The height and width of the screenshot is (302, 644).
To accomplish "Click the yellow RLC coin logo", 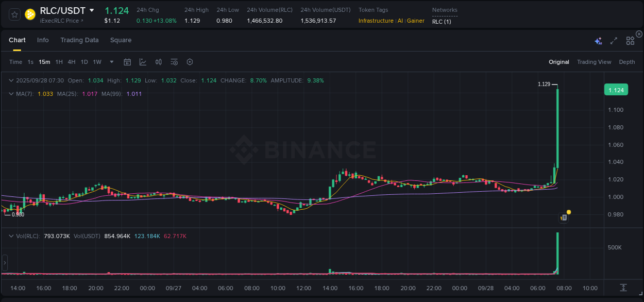I will point(29,14).
